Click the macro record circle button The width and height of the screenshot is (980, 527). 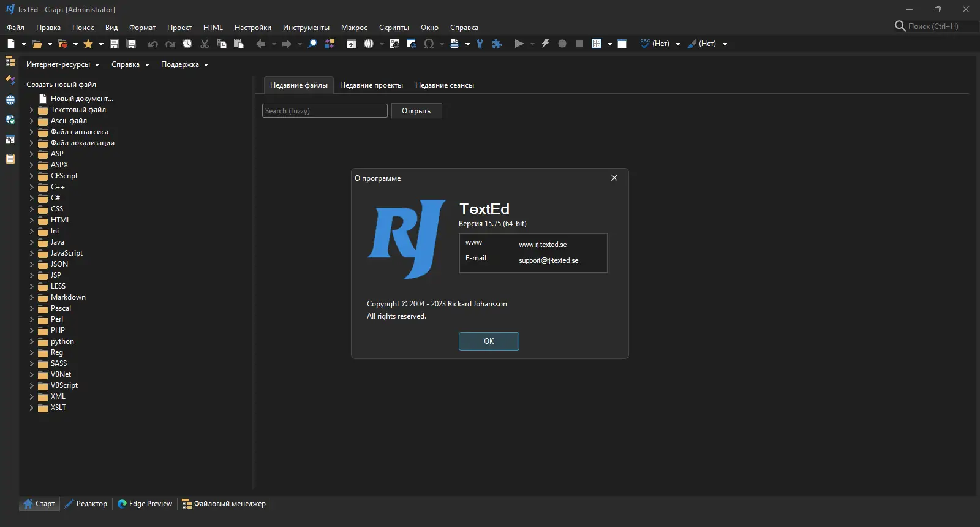pyautogui.click(x=562, y=44)
